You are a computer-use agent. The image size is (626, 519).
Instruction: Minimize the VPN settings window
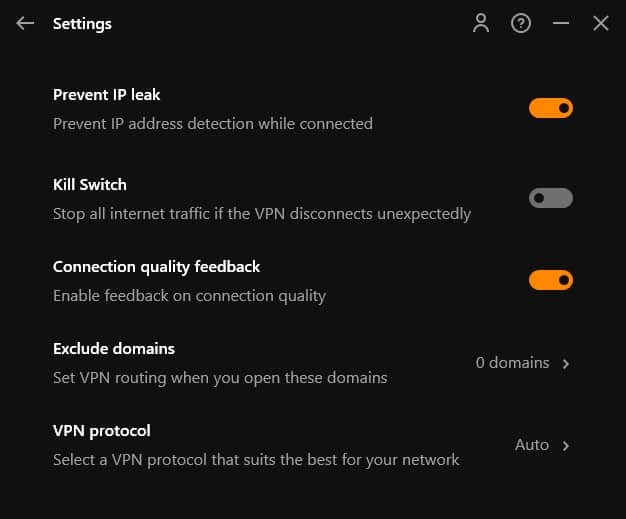[561, 23]
